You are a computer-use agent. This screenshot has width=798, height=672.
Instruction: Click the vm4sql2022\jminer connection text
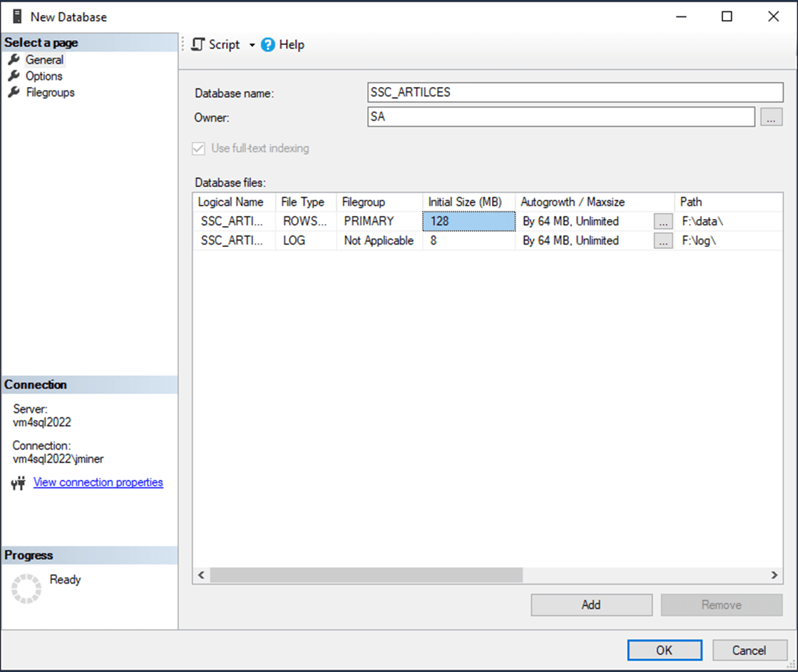point(58,459)
